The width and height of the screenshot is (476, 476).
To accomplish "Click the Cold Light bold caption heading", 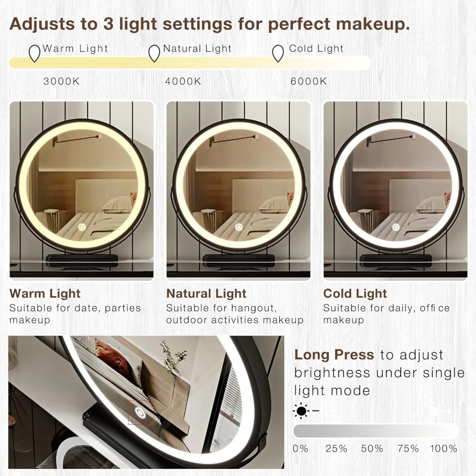I will click(355, 294).
